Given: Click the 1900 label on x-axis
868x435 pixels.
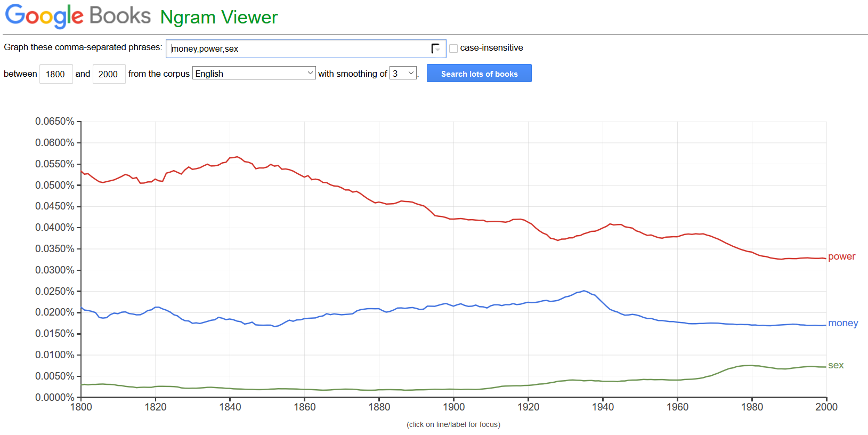Looking at the screenshot, I should (x=453, y=407).
